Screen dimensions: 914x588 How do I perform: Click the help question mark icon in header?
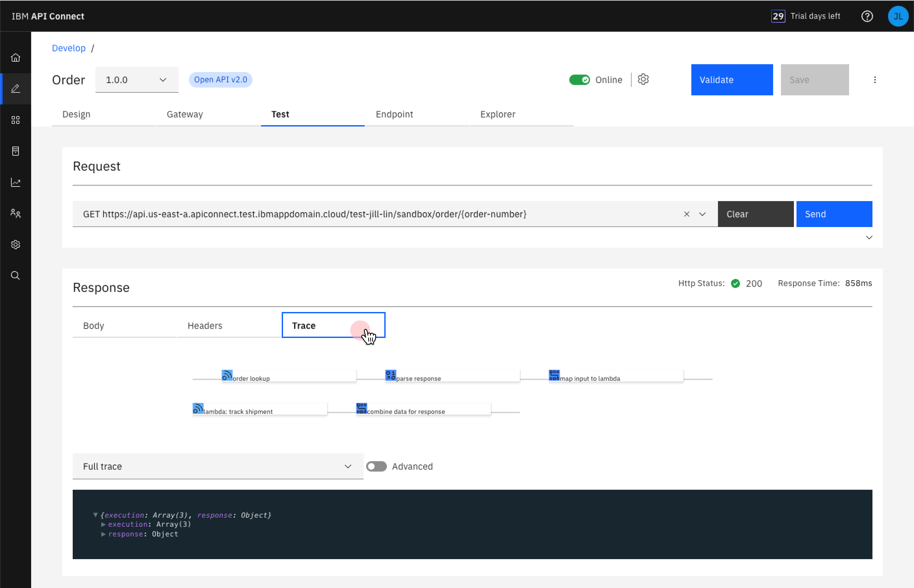pyautogui.click(x=869, y=15)
